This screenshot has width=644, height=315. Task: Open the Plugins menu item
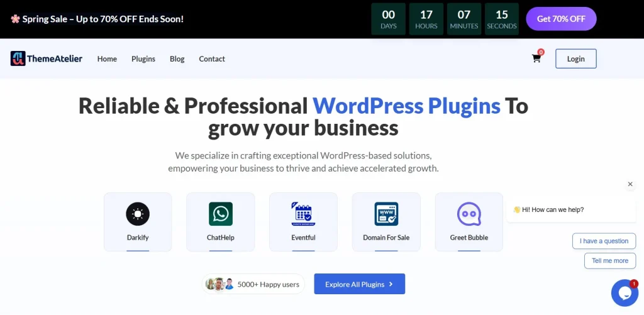click(x=143, y=58)
